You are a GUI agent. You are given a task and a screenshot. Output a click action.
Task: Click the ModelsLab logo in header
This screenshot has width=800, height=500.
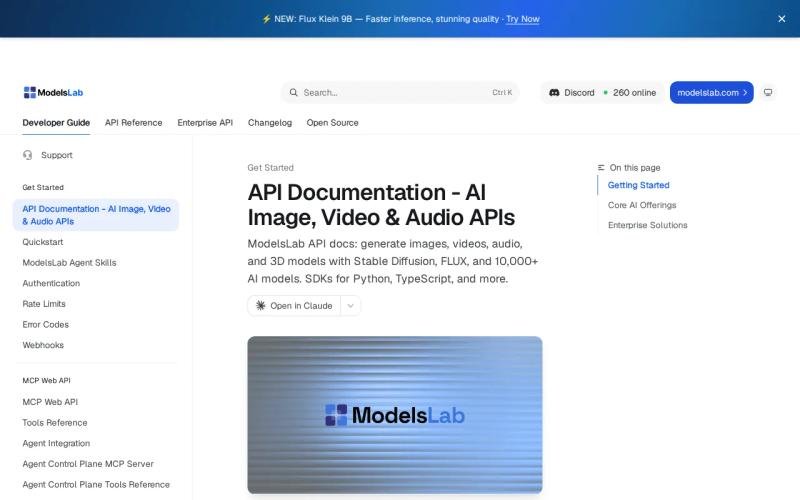pos(53,92)
